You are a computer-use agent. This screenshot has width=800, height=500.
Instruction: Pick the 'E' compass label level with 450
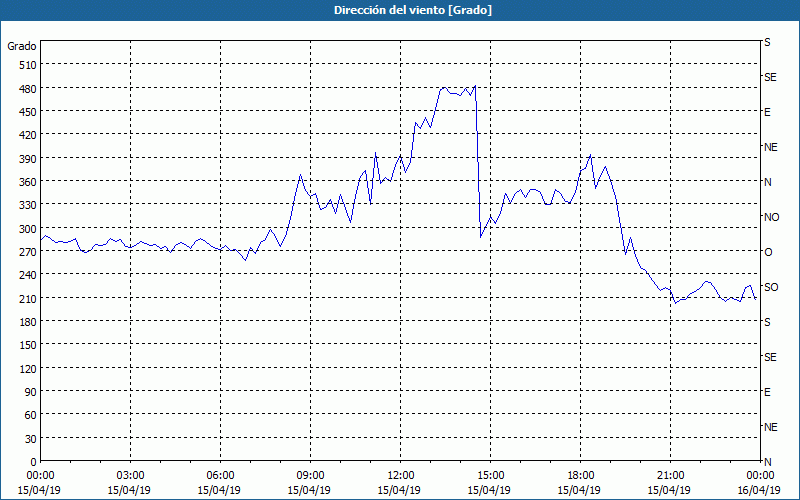point(767,112)
